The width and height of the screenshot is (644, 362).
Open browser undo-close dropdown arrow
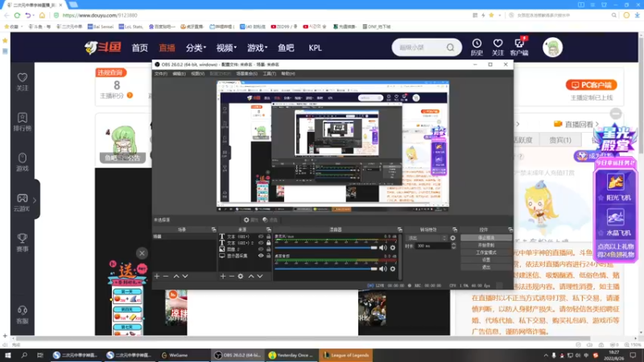pyautogui.click(x=34, y=15)
